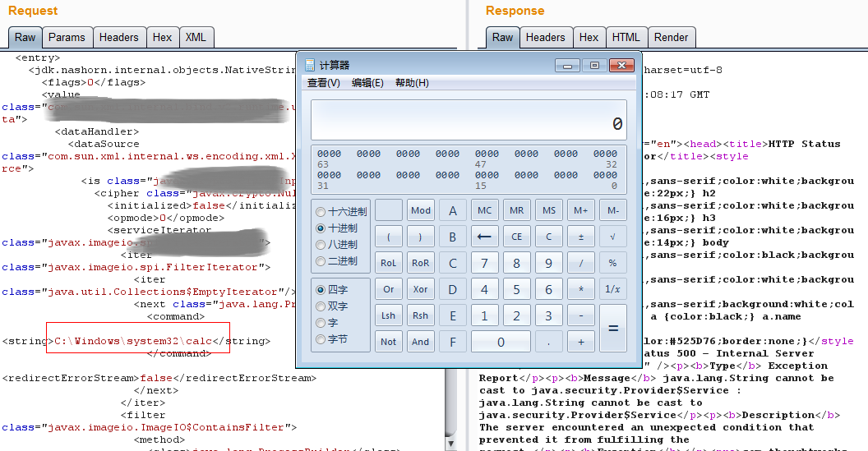Click the plus-minus sign button
Viewport: 868px width, 451px height.
point(580,237)
